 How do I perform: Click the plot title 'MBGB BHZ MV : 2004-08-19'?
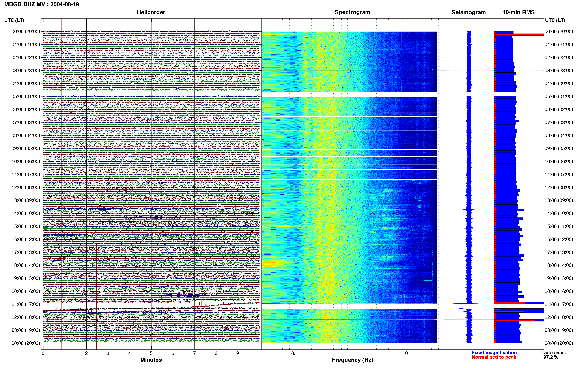pos(42,4)
